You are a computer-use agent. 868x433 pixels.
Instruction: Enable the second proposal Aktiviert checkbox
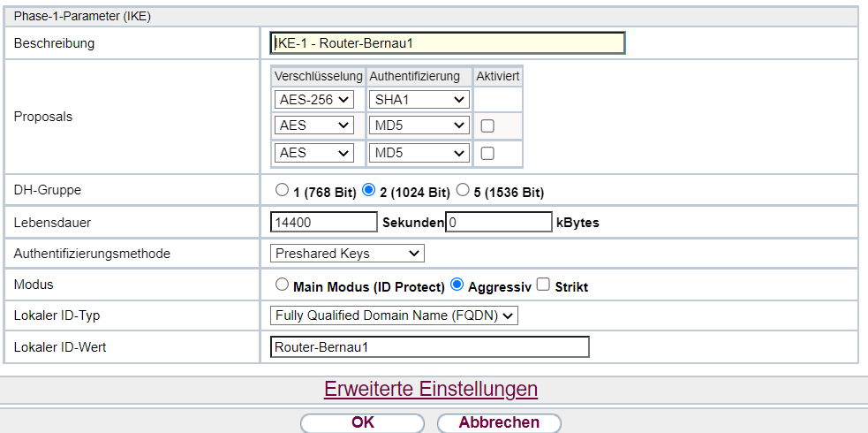tap(487, 126)
